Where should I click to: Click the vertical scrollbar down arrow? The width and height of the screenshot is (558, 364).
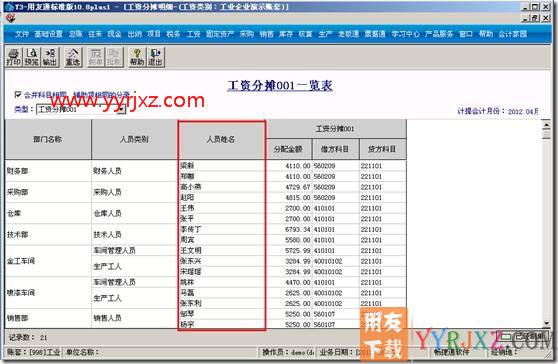546,323
